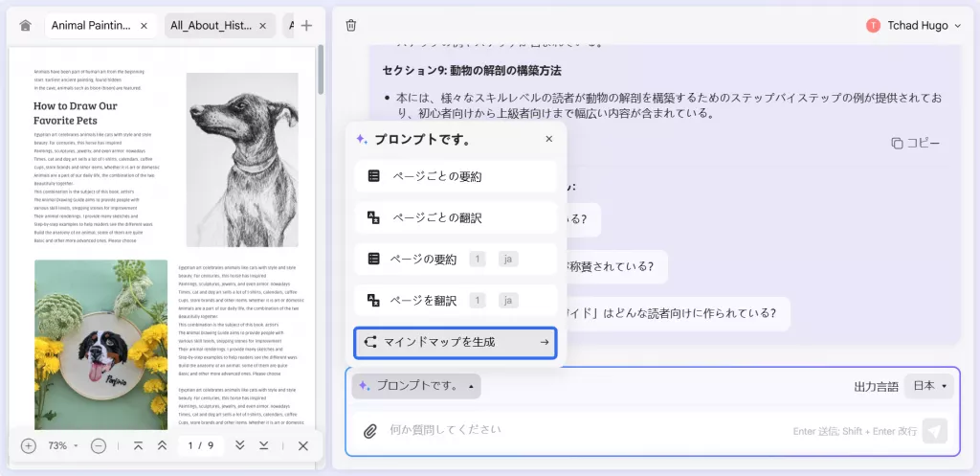Open the 出力言語 日本 dropdown
This screenshot has width=980, height=476.
(x=928, y=386)
